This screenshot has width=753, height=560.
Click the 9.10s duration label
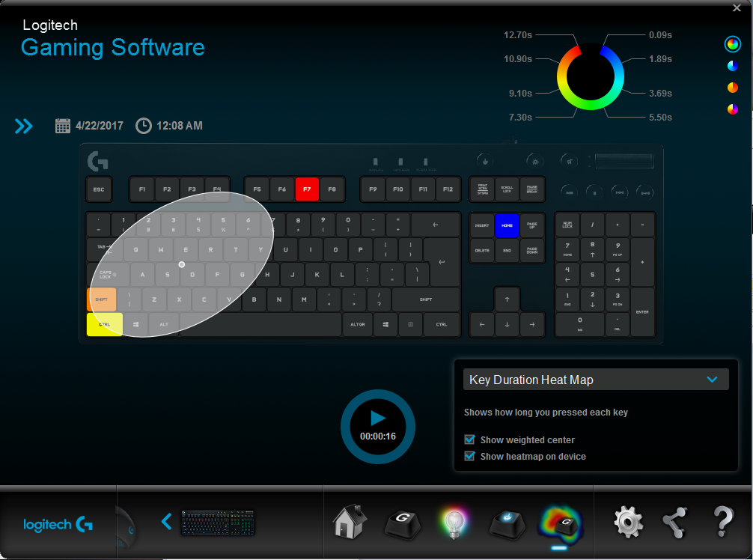520,93
